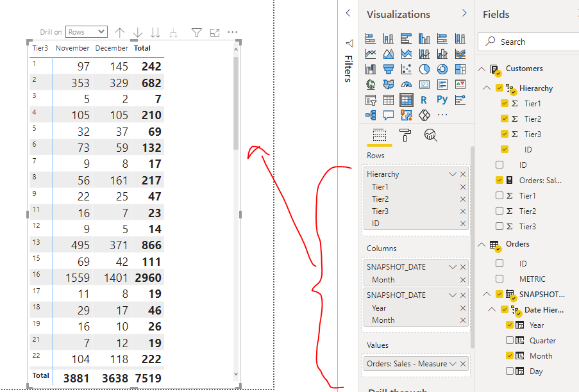Choose the Donut chart visual
The height and width of the screenshot is (392, 579).
tap(442, 69)
